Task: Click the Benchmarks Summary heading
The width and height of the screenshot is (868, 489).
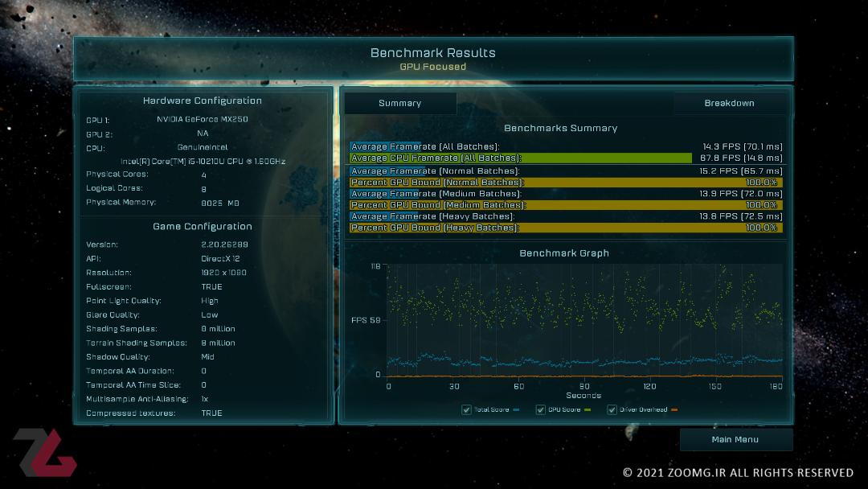Action: (x=560, y=128)
